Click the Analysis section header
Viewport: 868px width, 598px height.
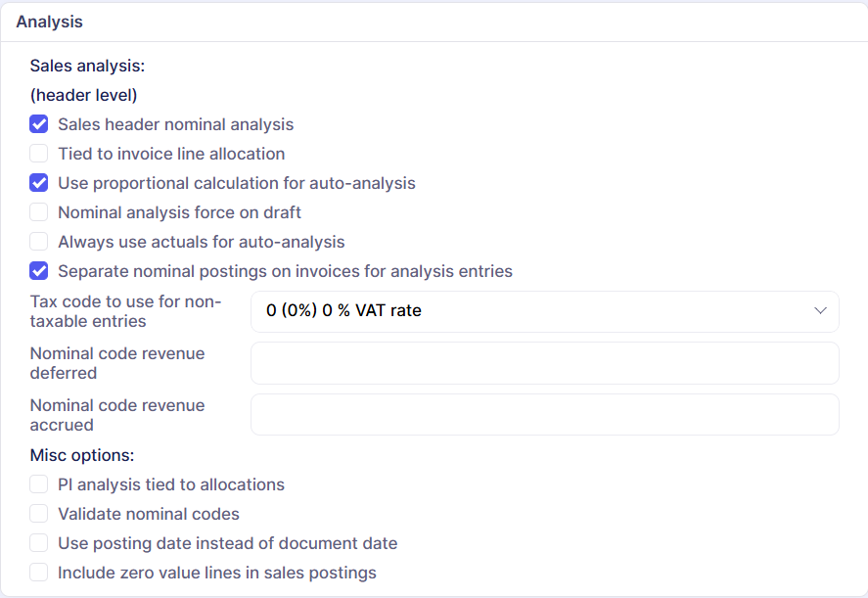pos(50,22)
